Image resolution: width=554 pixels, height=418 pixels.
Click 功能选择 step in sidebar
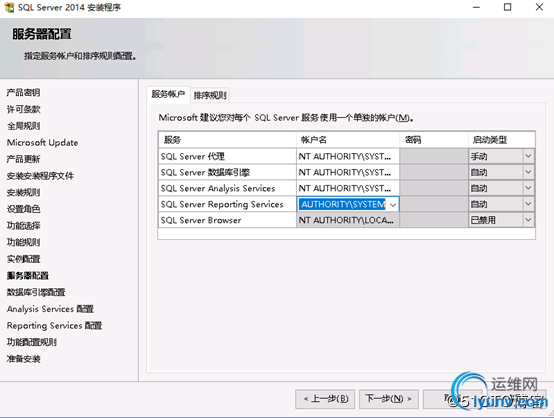click(23, 225)
